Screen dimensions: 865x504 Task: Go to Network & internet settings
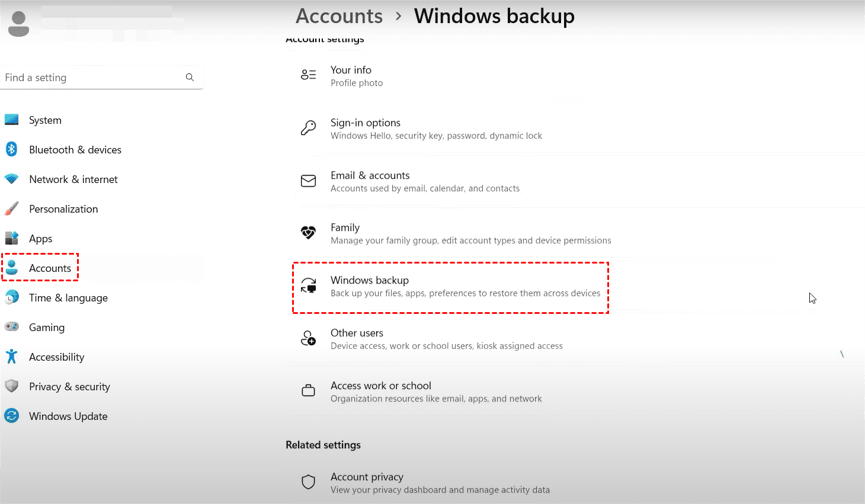tap(73, 179)
